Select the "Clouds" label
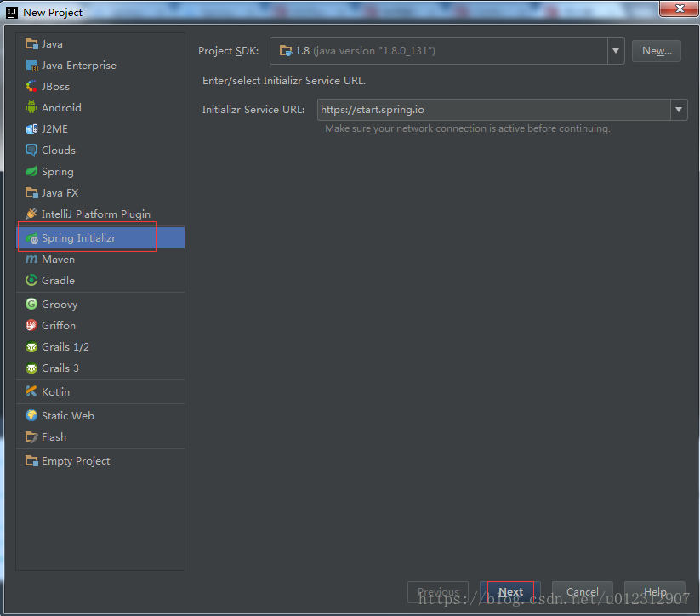This screenshot has width=700, height=616. (59, 150)
